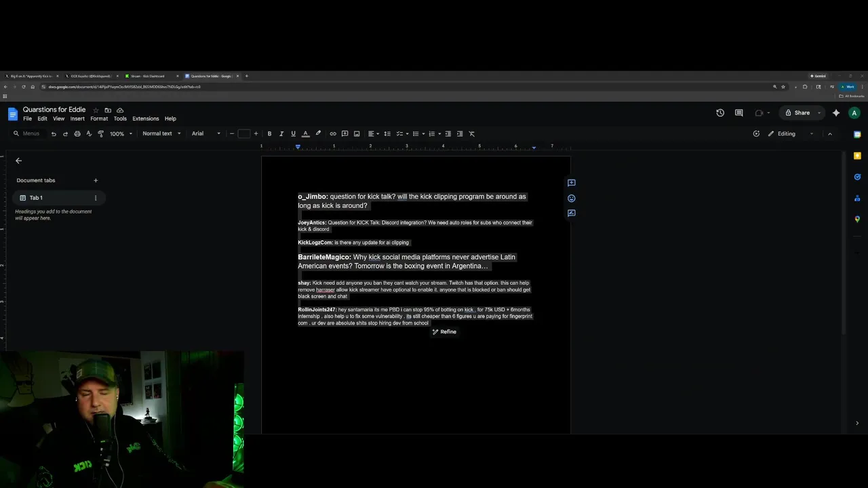This screenshot has height=488, width=868.
Task: Toggle italic formatting
Action: [281, 134]
